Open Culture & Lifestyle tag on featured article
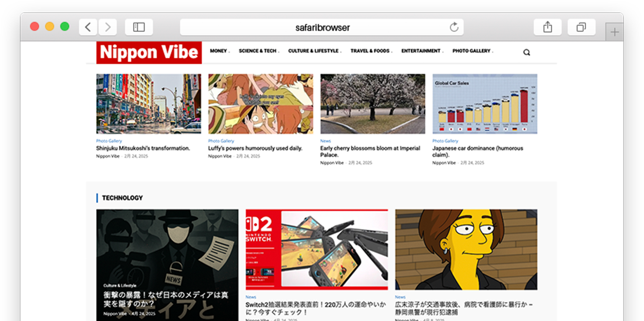 coord(120,285)
